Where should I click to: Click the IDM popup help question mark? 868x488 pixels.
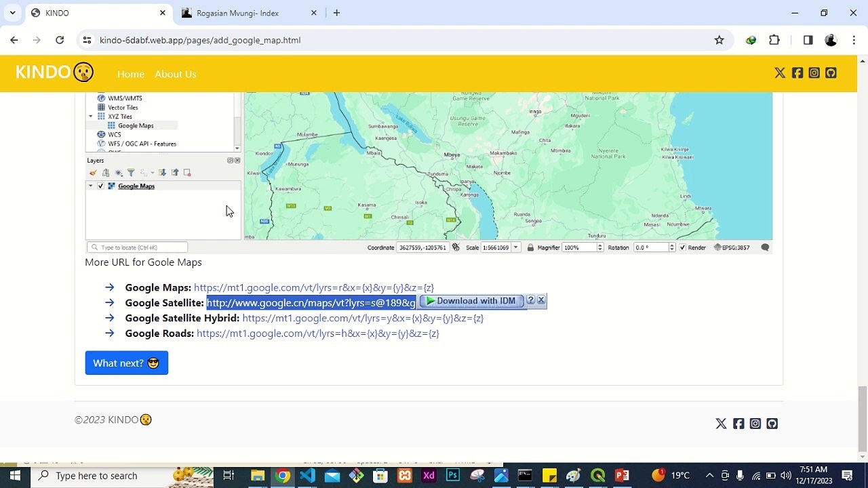[x=531, y=300]
